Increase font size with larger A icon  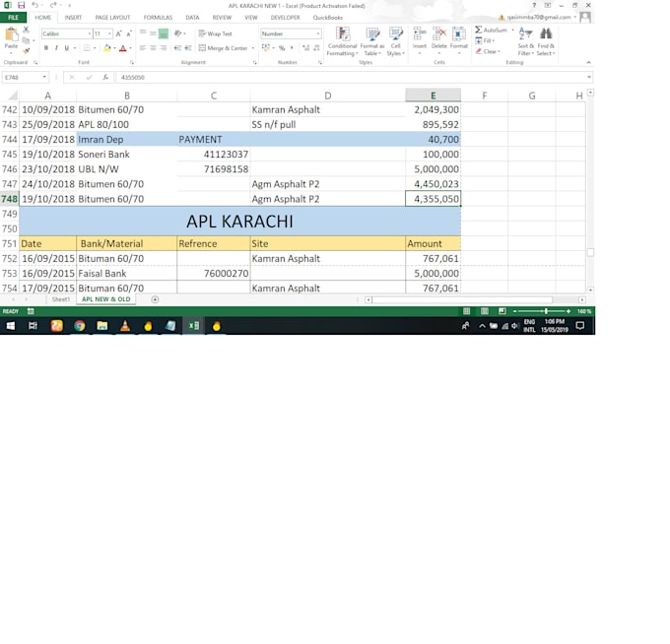click(x=119, y=33)
